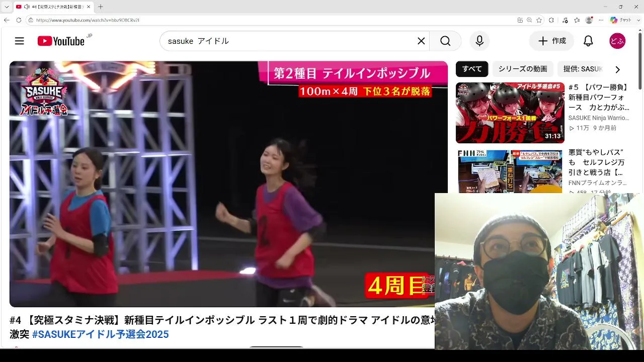The width and height of the screenshot is (644, 362).
Task: Open the 悪質"もやしパス" video title
Action: pos(597,163)
